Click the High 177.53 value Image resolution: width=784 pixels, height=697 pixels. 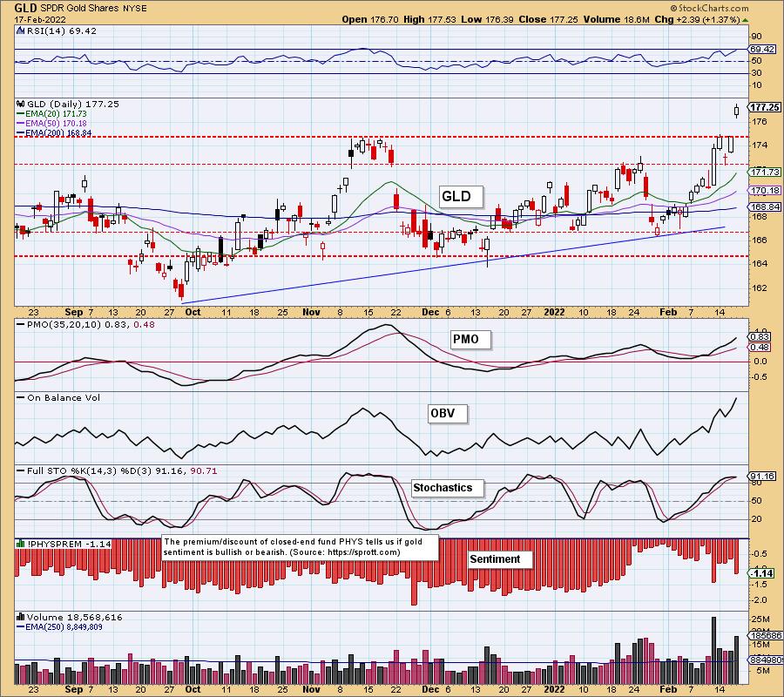click(429, 19)
